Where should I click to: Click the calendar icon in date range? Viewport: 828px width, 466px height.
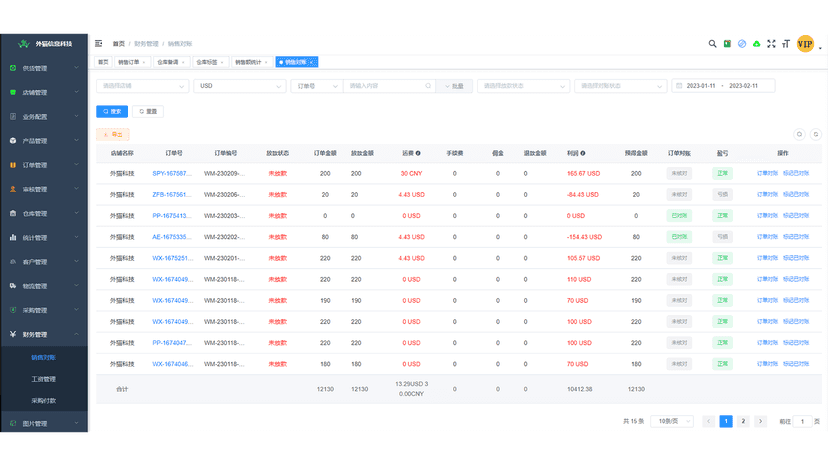(x=680, y=86)
